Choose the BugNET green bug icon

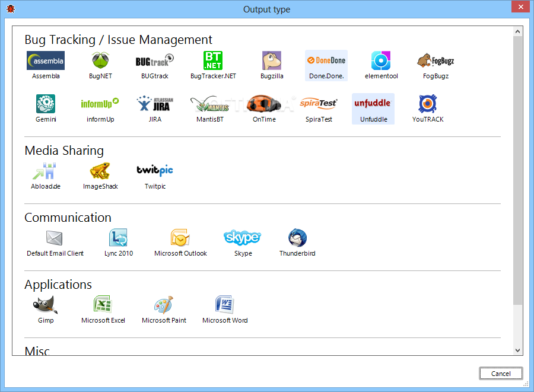[100, 60]
